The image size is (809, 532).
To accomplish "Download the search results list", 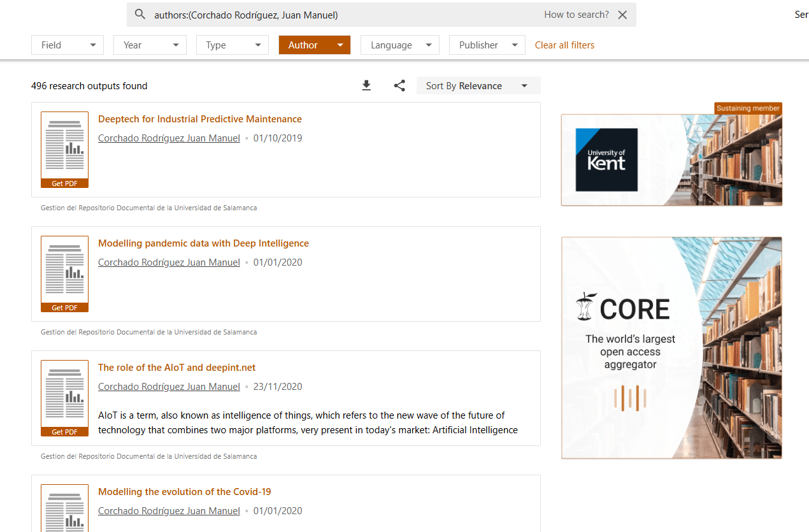I will click(366, 85).
